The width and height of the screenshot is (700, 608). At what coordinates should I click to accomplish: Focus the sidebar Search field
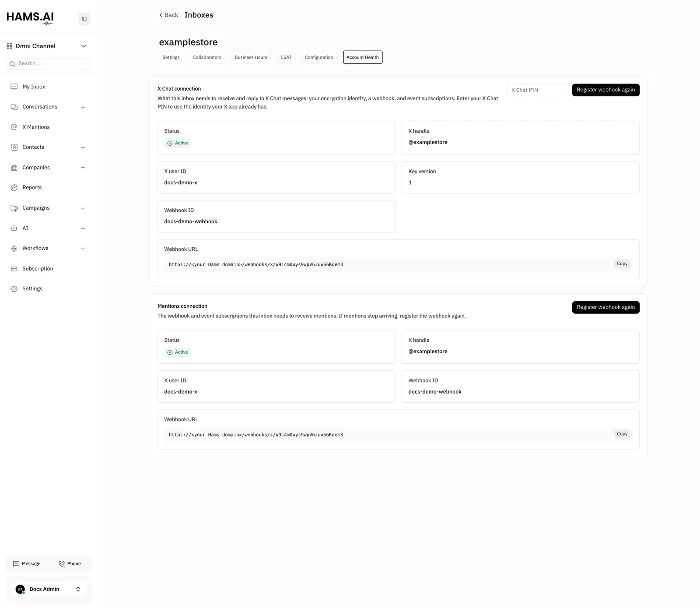[48, 64]
